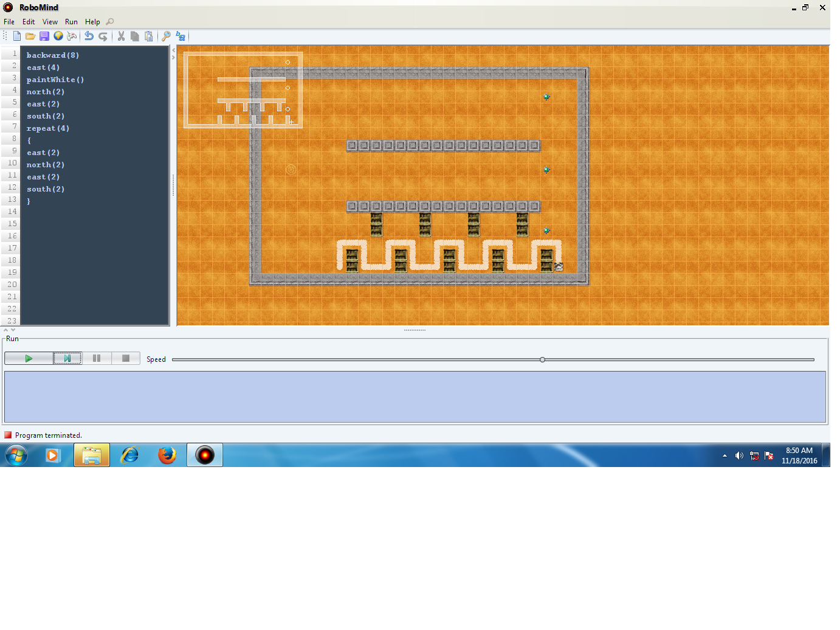Open Windows Explorer from taskbar
Image resolution: width=840 pixels, height=630 pixels.
click(x=92, y=455)
